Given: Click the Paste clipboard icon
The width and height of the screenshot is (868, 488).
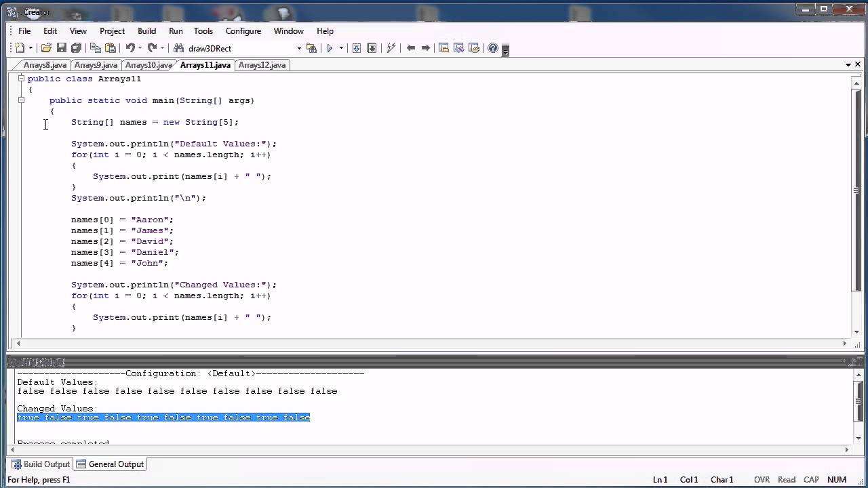Looking at the screenshot, I should coord(111,48).
